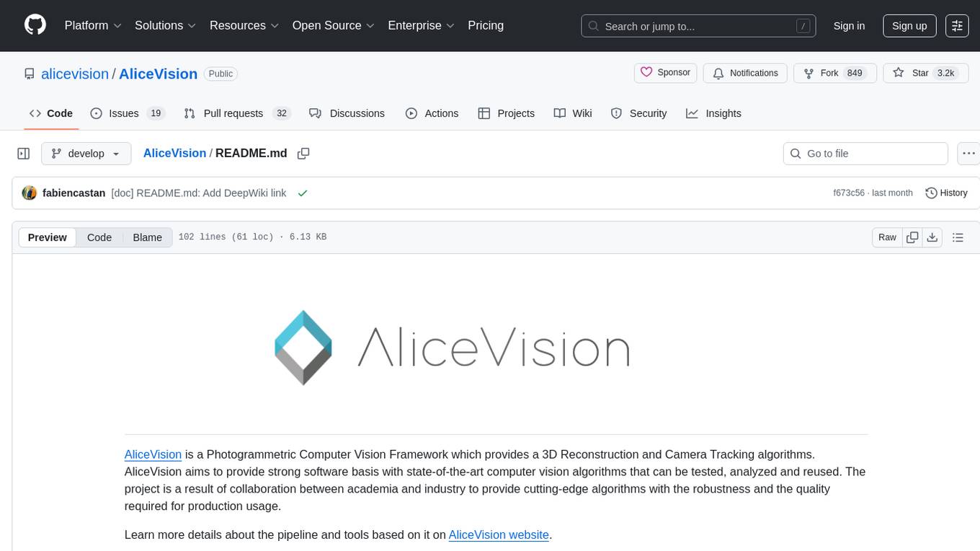Open the AliceVision website link
Viewport: 980px width, 551px height.
tap(499, 535)
